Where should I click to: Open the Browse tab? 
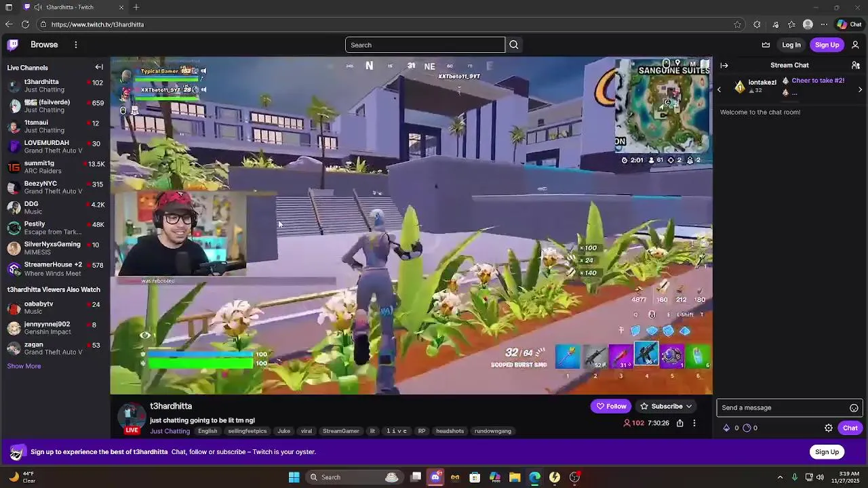click(x=44, y=45)
